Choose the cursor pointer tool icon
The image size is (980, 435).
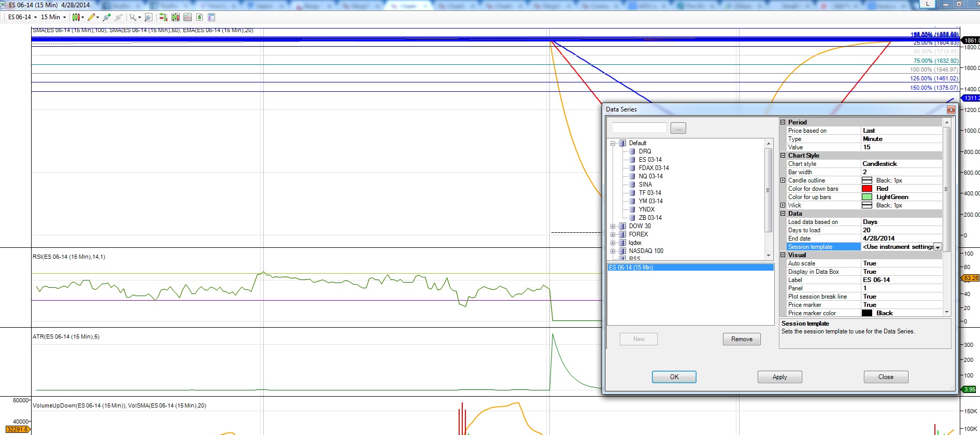click(x=133, y=17)
